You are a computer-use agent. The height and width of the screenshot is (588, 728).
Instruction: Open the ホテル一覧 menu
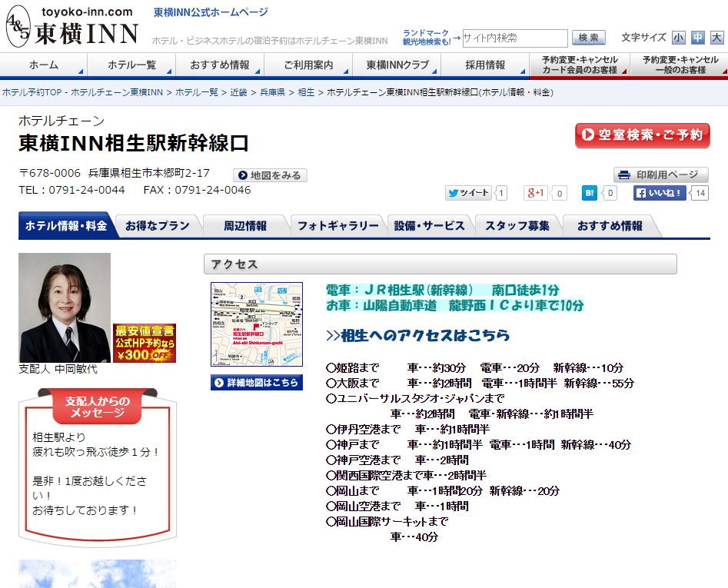pos(132,65)
